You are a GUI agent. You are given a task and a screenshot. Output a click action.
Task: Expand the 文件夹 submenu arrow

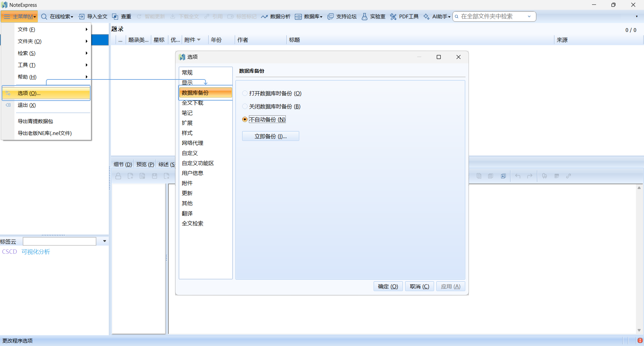point(87,41)
